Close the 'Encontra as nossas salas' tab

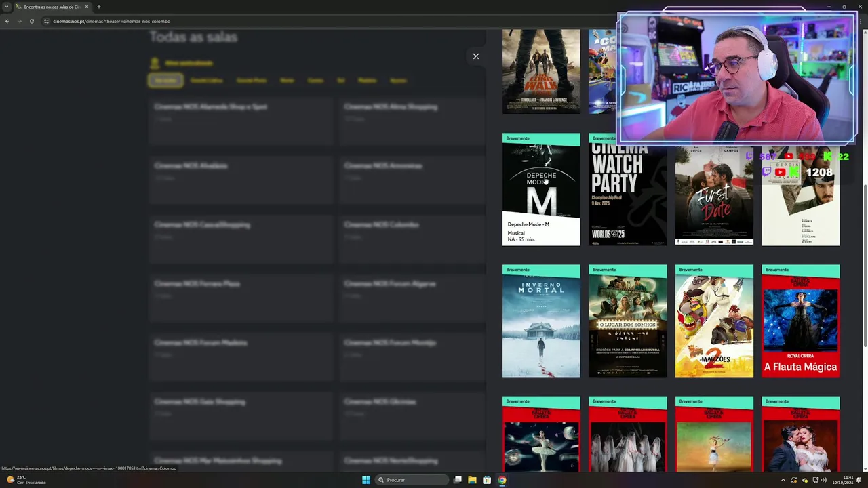(x=87, y=7)
